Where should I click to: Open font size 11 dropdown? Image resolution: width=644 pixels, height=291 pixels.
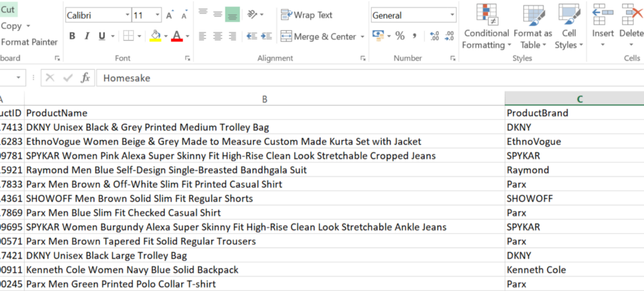coord(158,16)
